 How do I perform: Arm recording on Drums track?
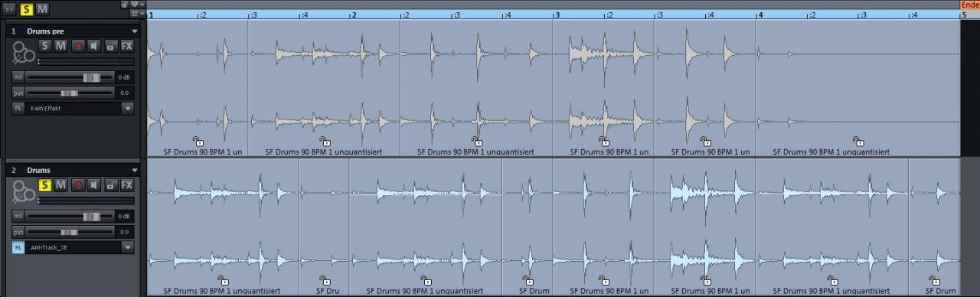tap(77, 184)
